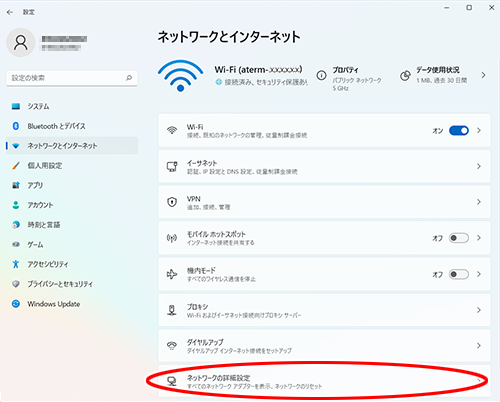Select アプリ in the sidebar
This screenshot has width=500, height=402.
pos(72,185)
